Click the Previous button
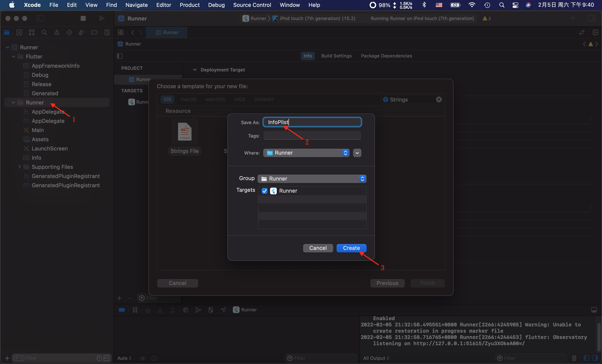The image size is (602, 364). [x=387, y=283]
